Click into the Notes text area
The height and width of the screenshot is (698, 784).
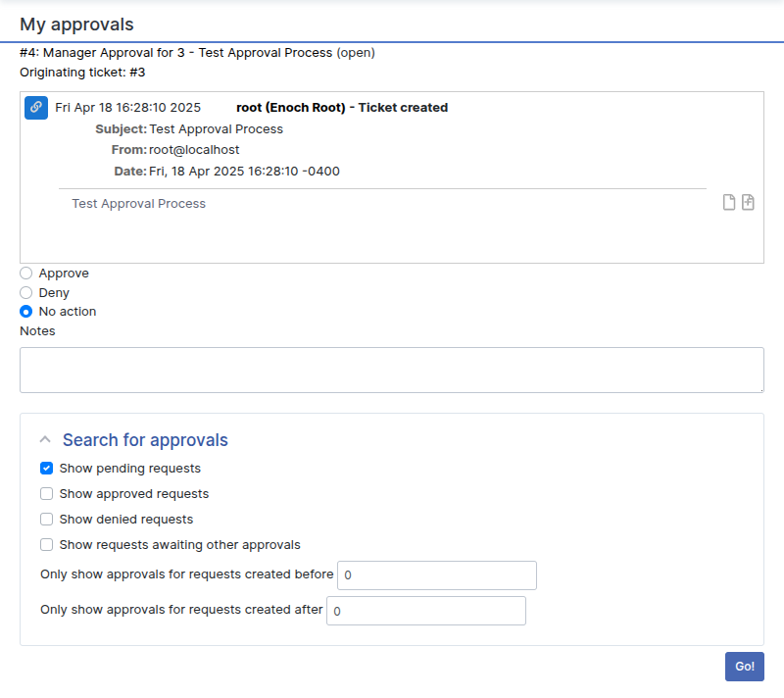pos(392,370)
